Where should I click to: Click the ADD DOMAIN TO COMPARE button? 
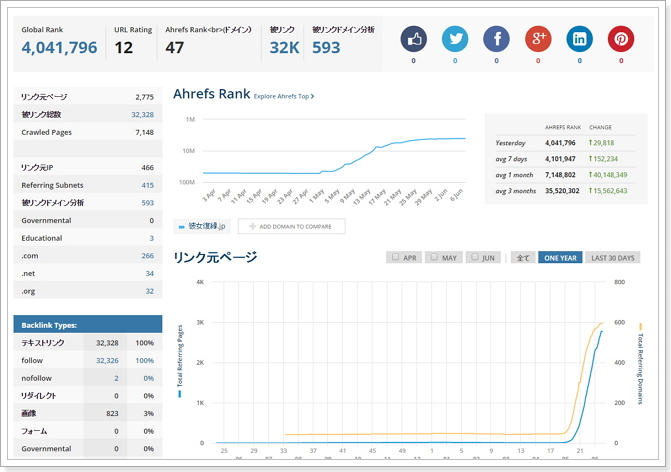pyautogui.click(x=291, y=226)
